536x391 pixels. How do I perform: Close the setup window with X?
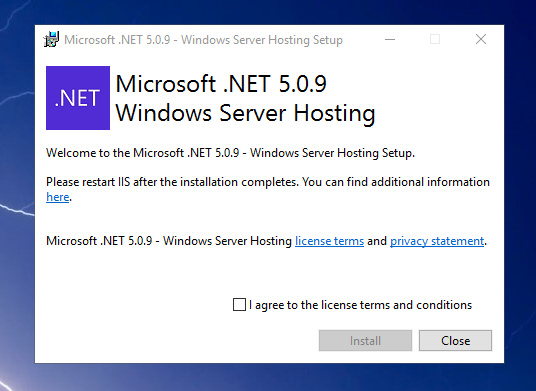tap(481, 39)
